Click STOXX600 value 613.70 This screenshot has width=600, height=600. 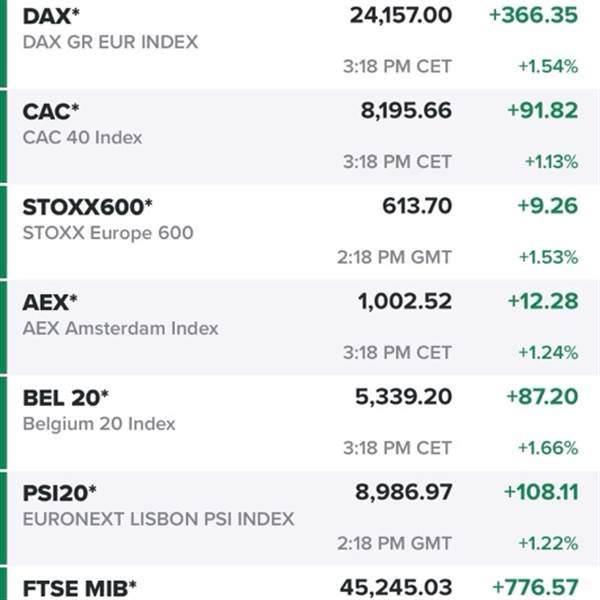tap(417, 206)
